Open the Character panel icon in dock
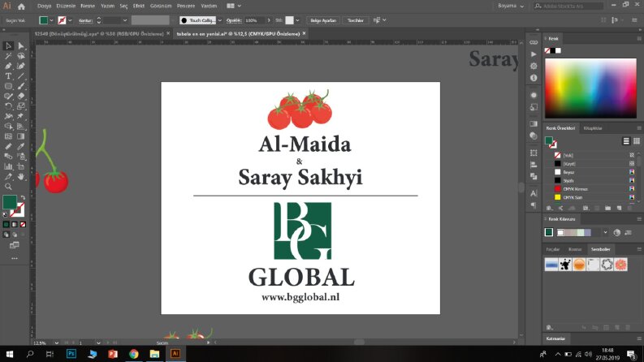644x362 pixels. pos(534,193)
